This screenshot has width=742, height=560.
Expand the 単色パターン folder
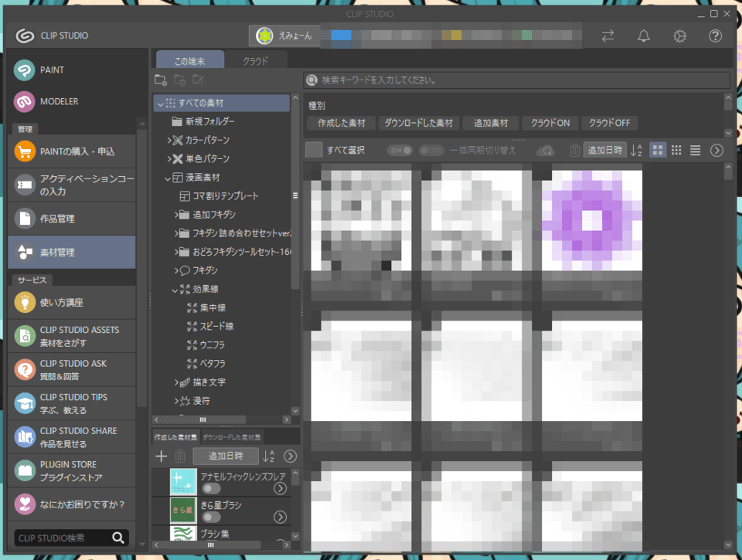(169, 159)
